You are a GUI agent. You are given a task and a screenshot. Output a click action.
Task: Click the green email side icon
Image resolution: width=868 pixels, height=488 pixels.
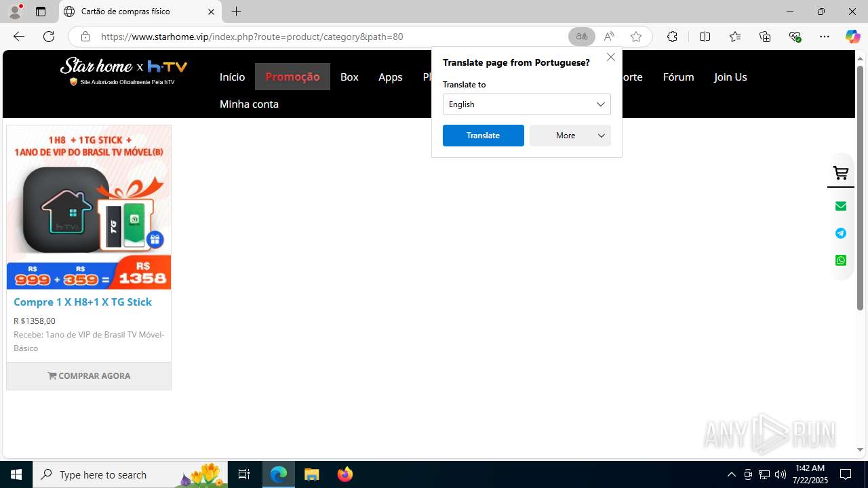click(x=841, y=206)
